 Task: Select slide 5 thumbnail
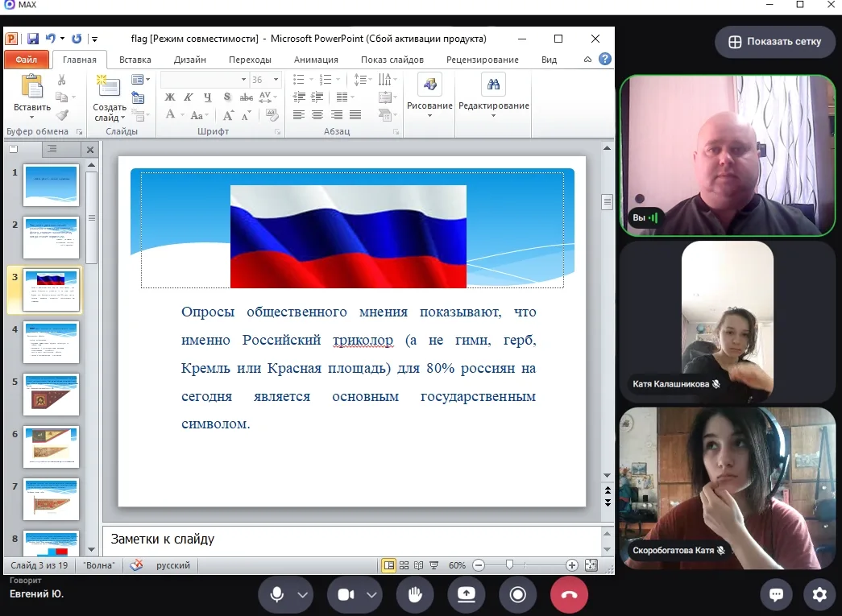point(51,395)
